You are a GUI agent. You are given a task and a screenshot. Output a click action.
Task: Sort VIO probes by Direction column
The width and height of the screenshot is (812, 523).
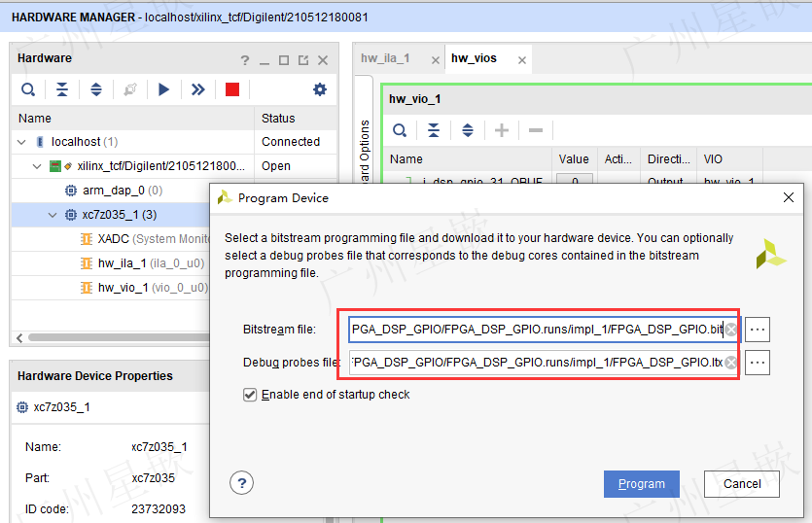point(668,159)
